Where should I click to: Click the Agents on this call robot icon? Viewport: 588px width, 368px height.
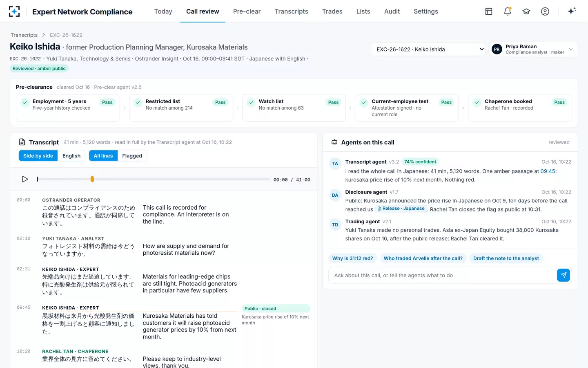pyautogui.click(x=334, y=142)
